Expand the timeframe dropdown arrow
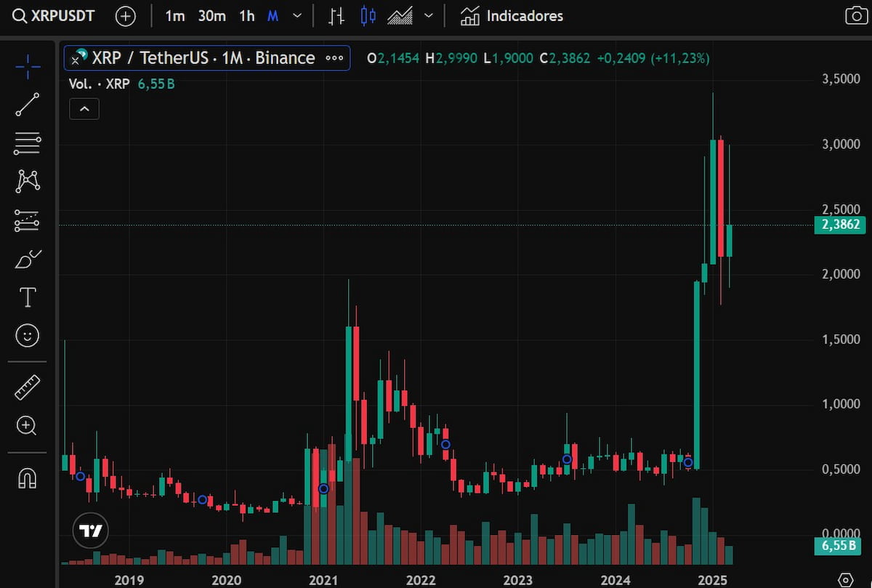The height and width of the screenshot is (588, 872). [296, 15]
